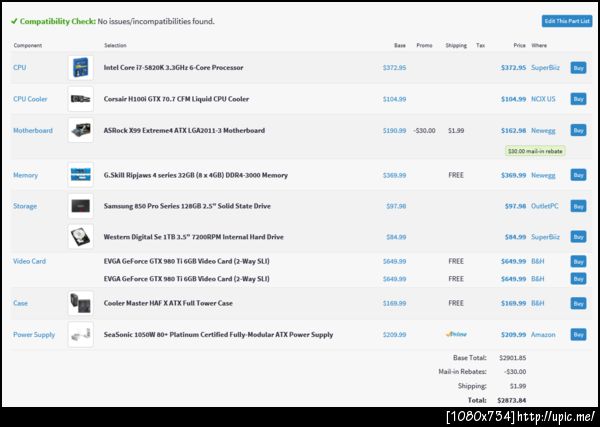Open the Memory component link

(25, 175)
